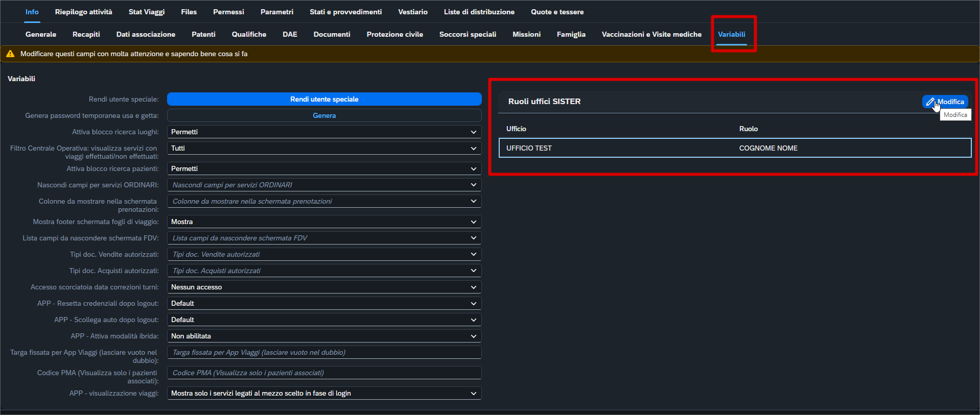Open the Vestiario tab
Viewport: 980px width, 415px height.
pos(412,12)
